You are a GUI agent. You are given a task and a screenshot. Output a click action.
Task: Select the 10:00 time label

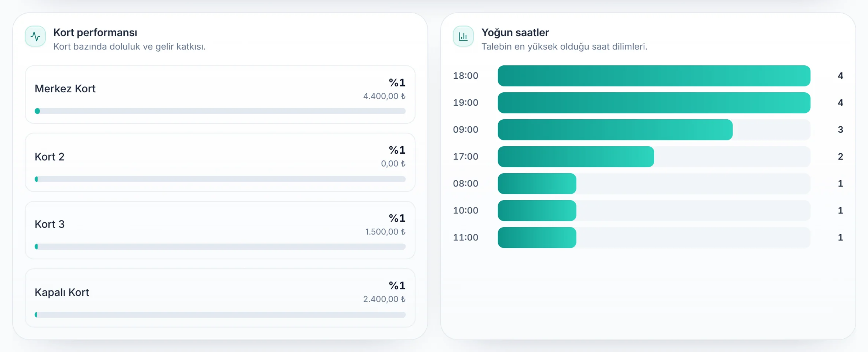click(x=466, y=211)
